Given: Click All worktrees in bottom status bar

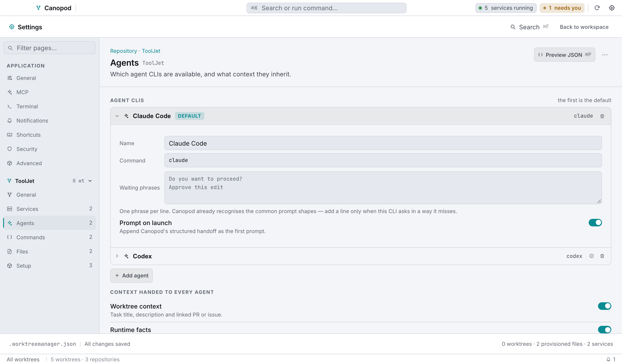Looking at the screenshot, I should click(23, 359).
